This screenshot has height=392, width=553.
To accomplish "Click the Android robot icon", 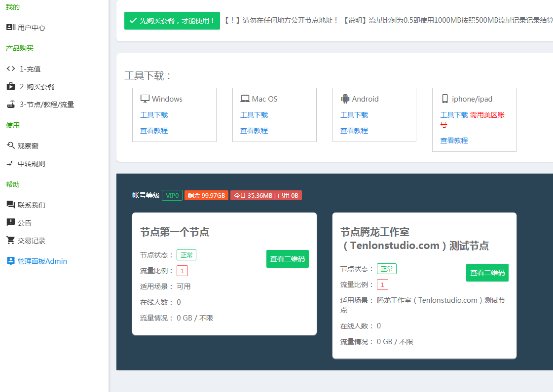I will [x=345, y=98].
